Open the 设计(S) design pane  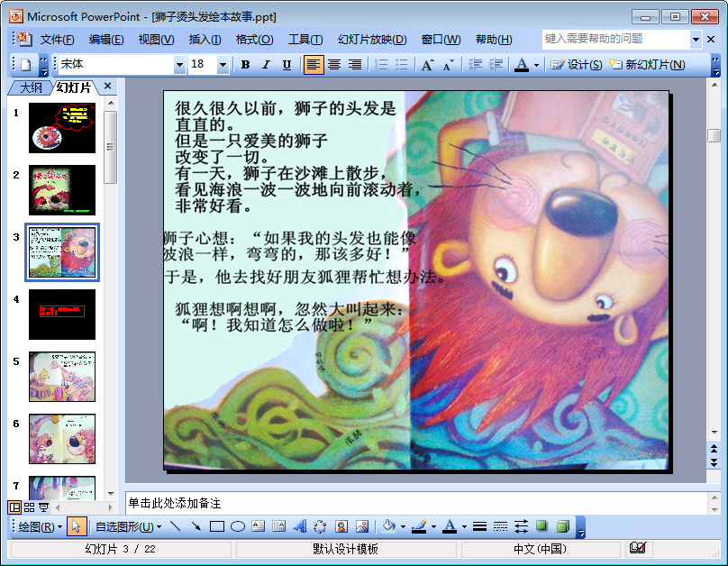click(576, 65)
